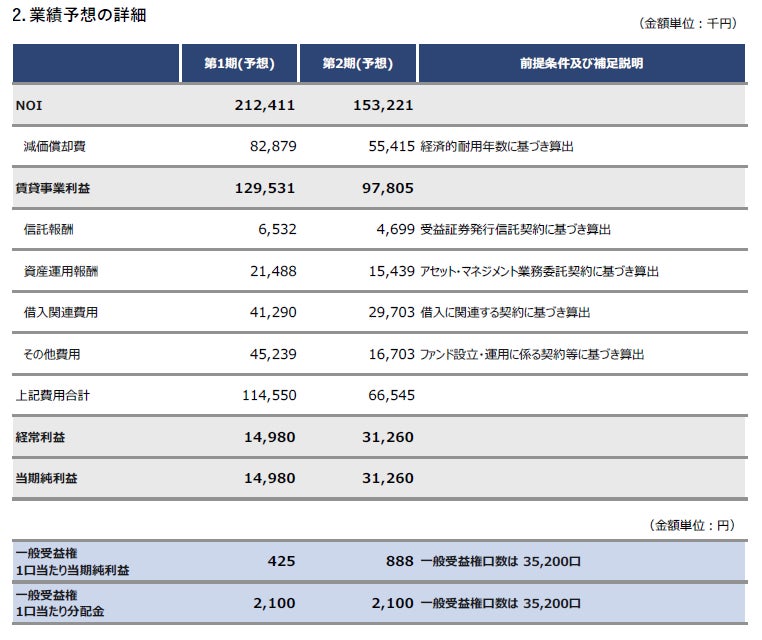This screenshot has height=640, width=762.
Task: Select NOI value 212,411
Action: (x=265, y=105)
